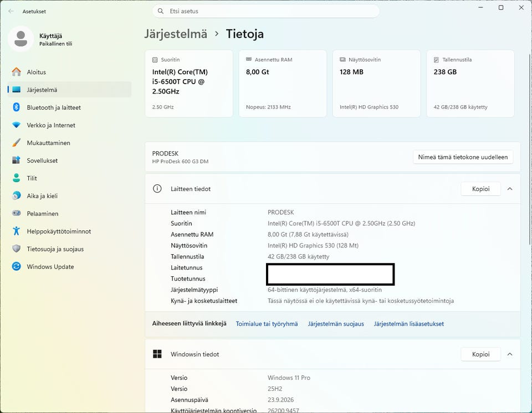The width and height of the screenshot is (532, 413).
Task: Click the Tallennustila storage card
Action: (470, 84)
